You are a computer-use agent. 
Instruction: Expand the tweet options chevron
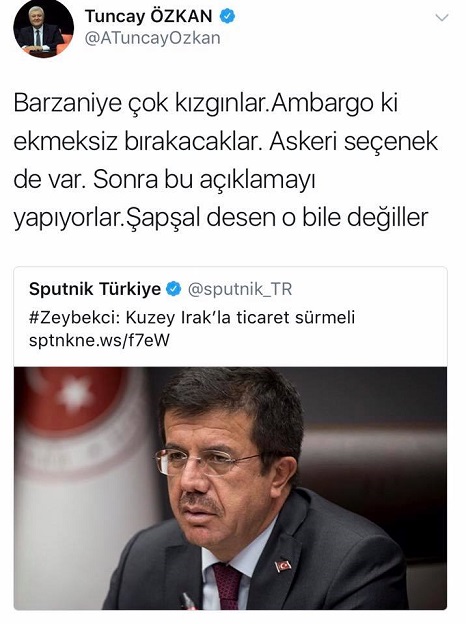click(442, 18)
